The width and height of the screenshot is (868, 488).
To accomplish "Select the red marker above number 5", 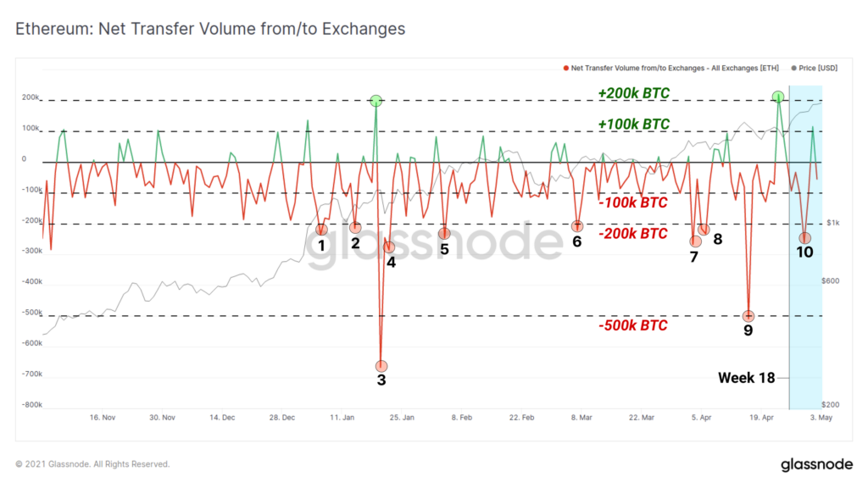I will 444,234.
